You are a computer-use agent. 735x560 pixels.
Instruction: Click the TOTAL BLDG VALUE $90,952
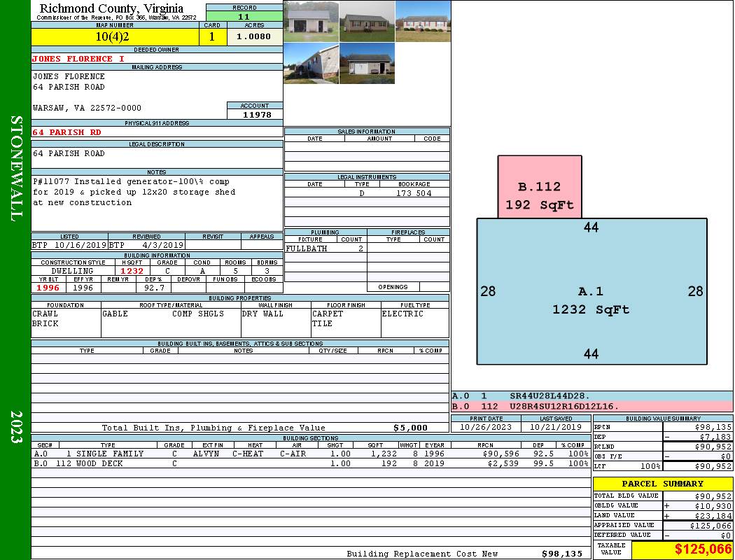[713, 496]
